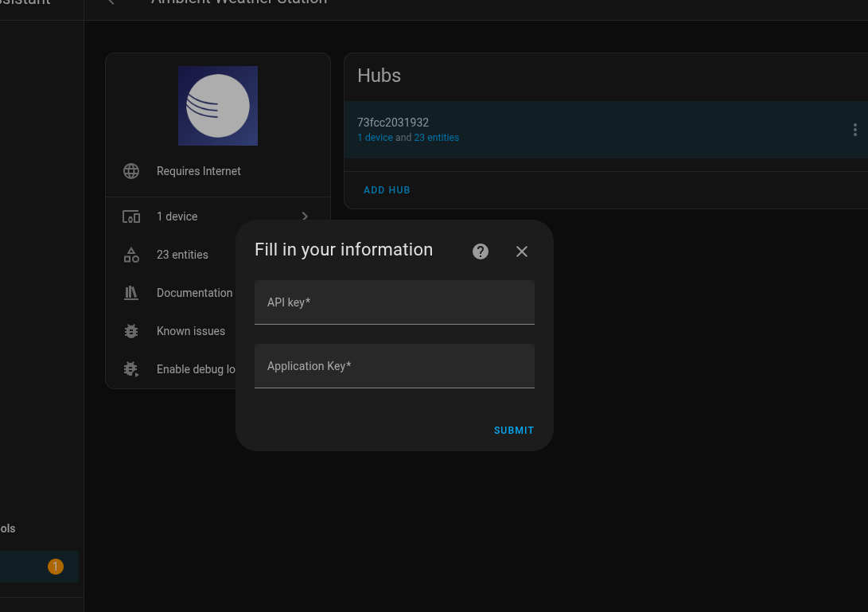The height and width of the screenshot is (612, 868).
Task: Open the menu for hub 73fcc2031932
Action: coord(855,130)
